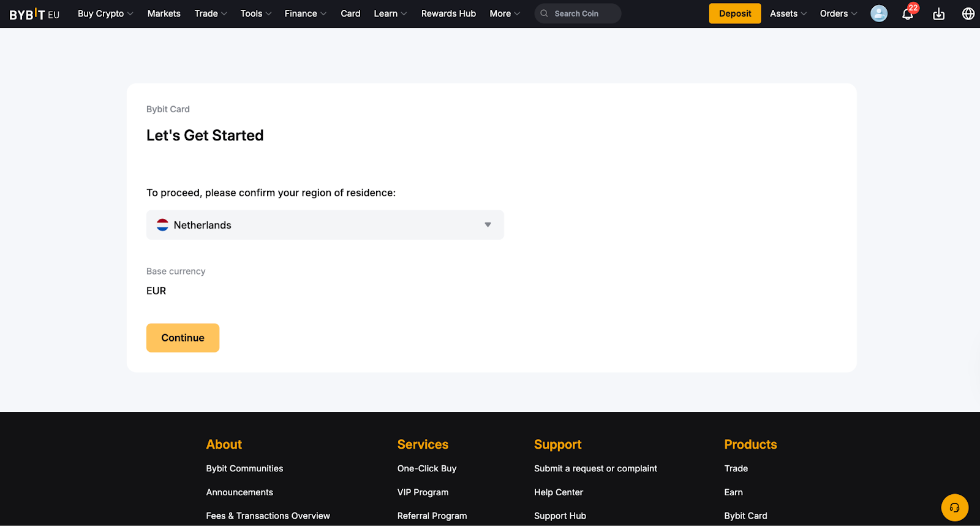Open Fees & Transactions Overview link

(x=268, y=516)
